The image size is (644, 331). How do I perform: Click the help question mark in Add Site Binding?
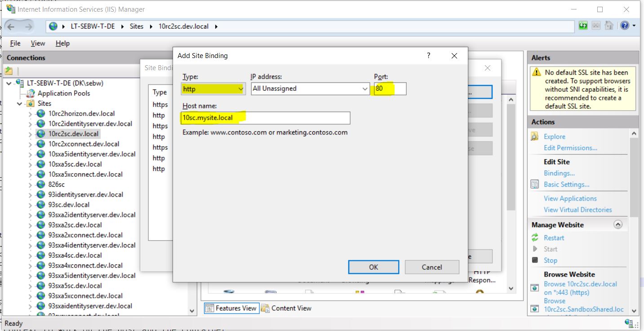[x=429, y=55]
